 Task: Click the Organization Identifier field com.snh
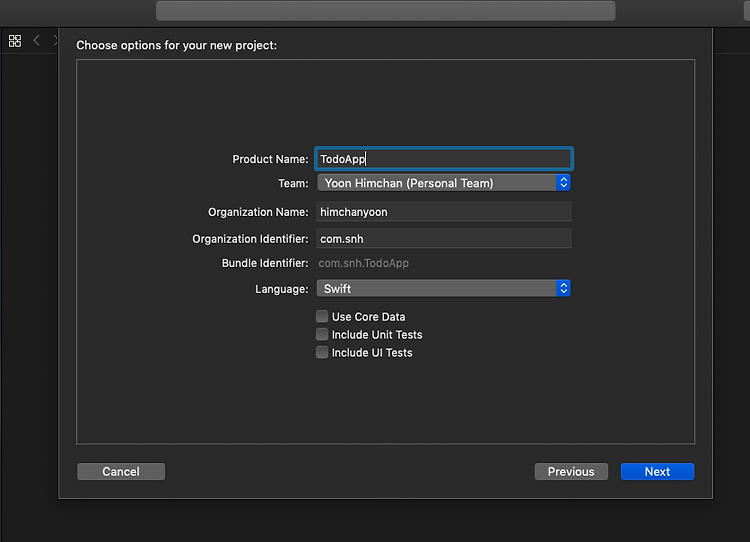pyautogui.click(x=443, y=238)
